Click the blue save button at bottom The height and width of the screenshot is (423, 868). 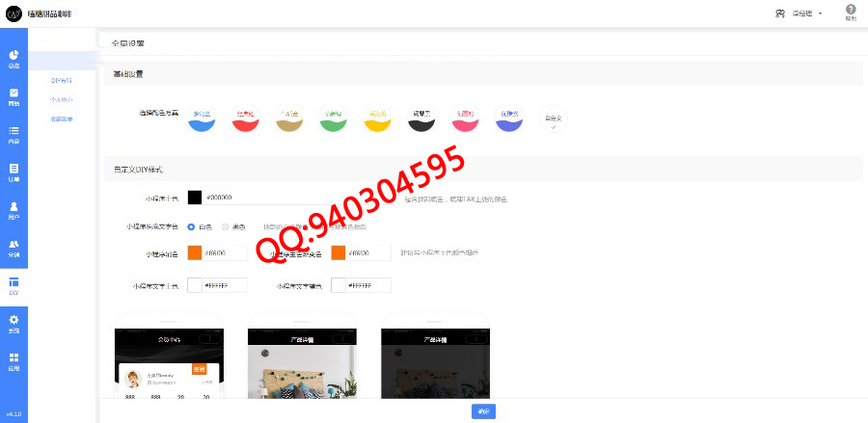[x=483, y=410]
